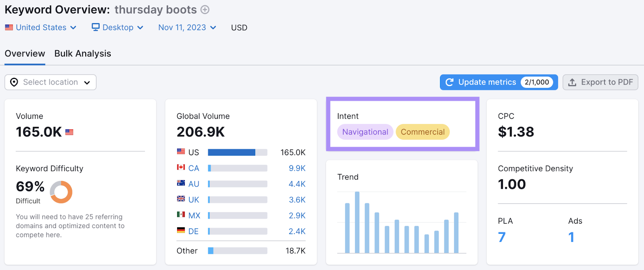Viewport: 644px width, 270px height.
Task: Open the UK volume link
Action: [297, 200]
